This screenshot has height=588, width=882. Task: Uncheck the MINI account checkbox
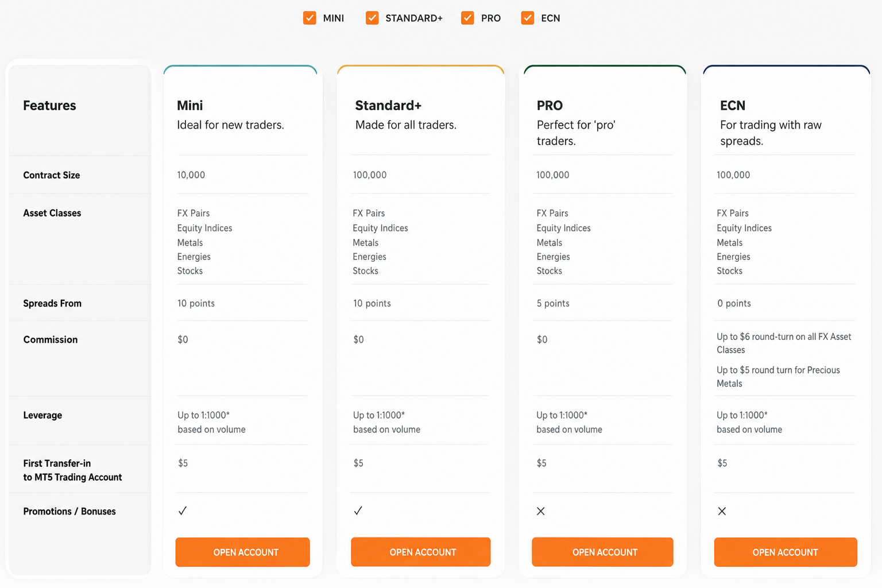point(310,18)
